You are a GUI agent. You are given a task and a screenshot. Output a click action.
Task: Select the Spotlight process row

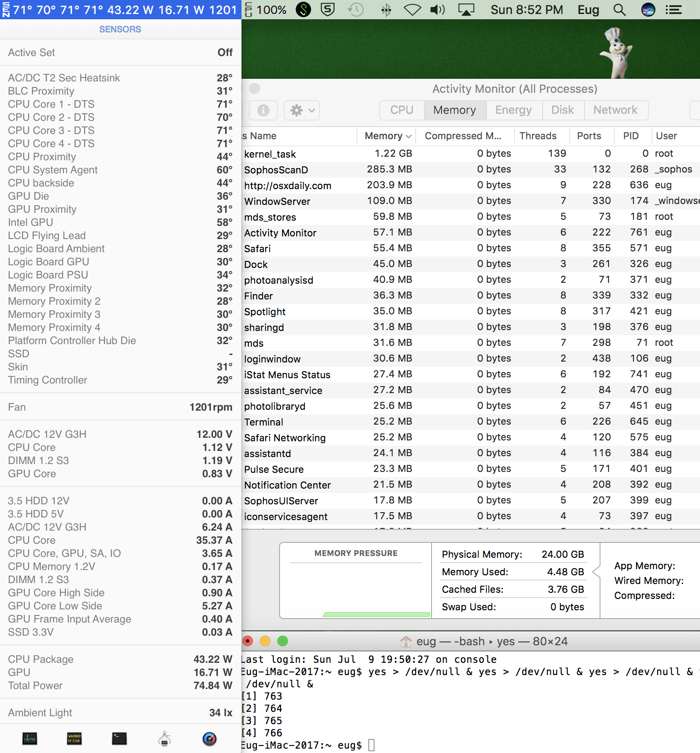point(471,311)
